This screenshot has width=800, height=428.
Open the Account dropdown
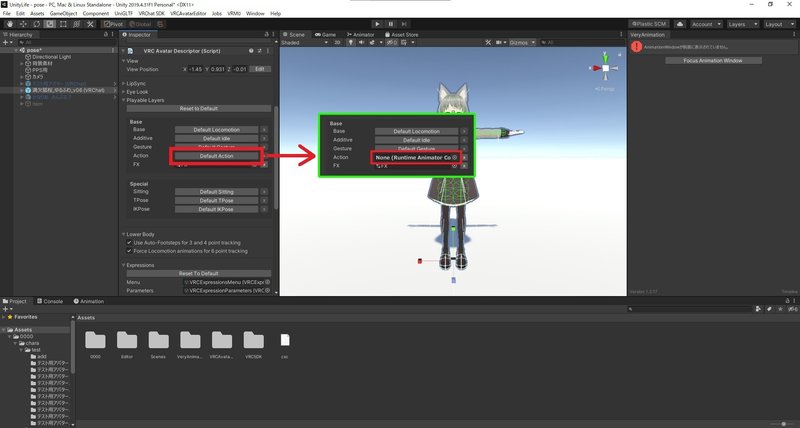tap(707, 24)
